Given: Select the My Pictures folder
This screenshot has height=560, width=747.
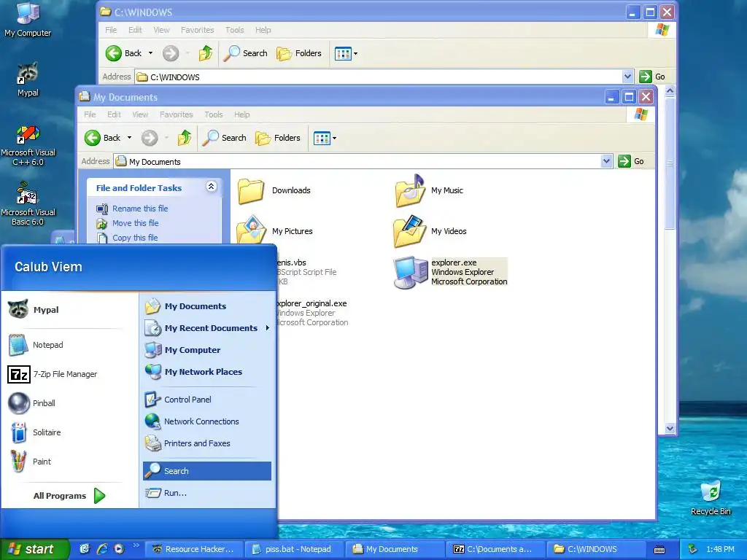Looking at the screenshot, I should tap(275, 231).
